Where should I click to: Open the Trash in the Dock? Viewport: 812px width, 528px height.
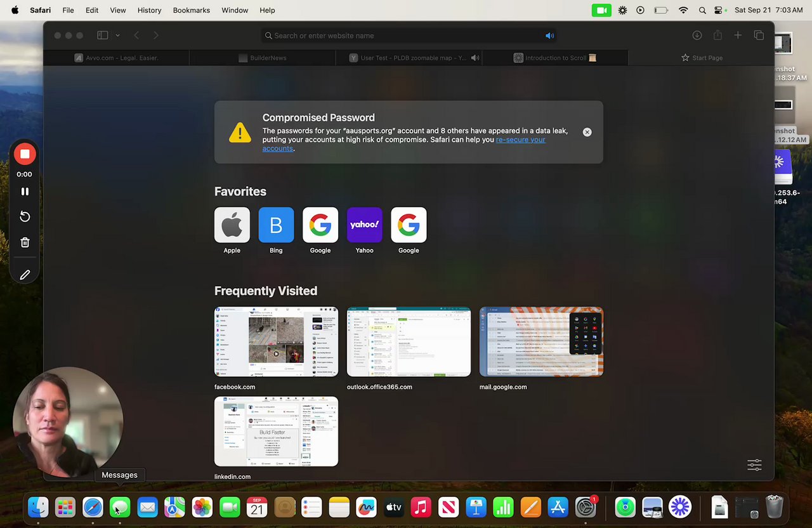[775, 507]
